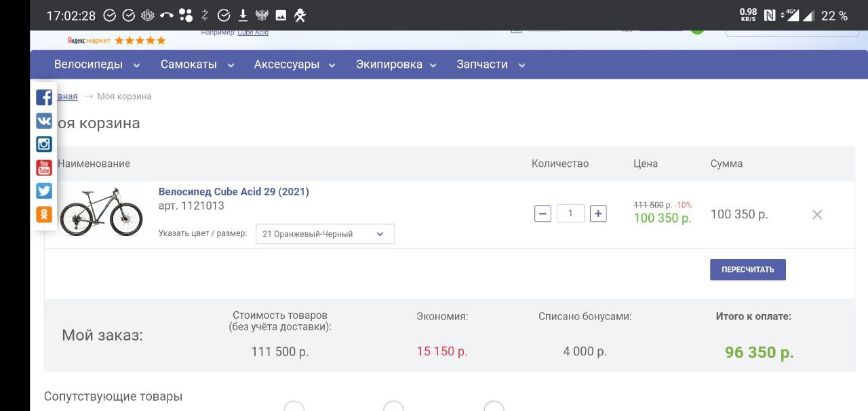Click the арт. 1121013 article number

pos(191,206)
